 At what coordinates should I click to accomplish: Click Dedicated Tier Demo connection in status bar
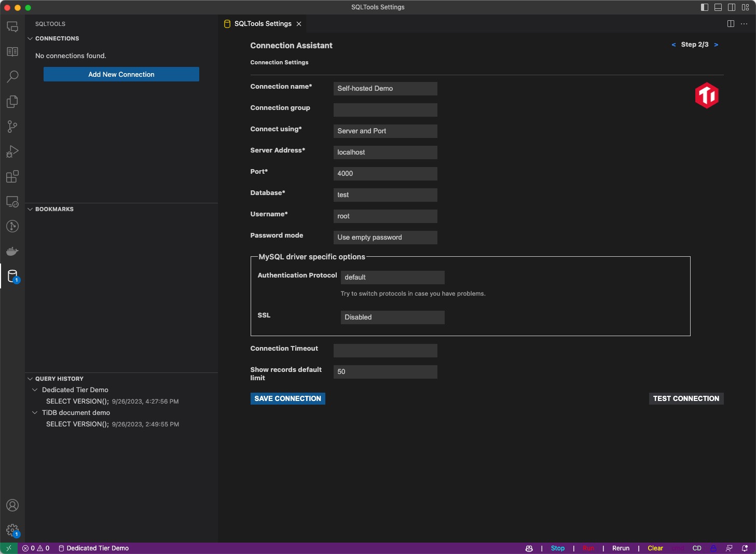pyautogui.click(x=93, y=548)
